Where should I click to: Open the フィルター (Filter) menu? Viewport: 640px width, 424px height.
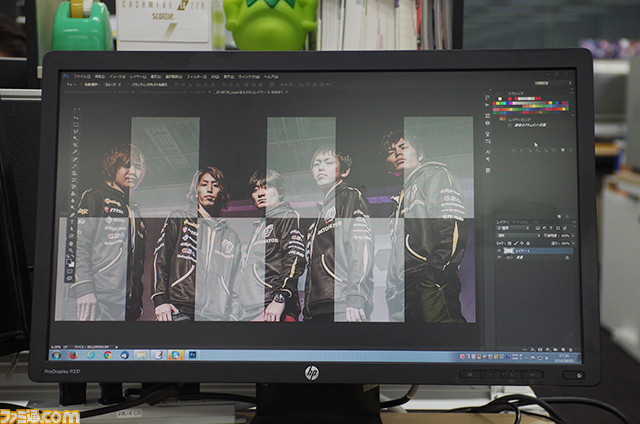pos(197,77)
